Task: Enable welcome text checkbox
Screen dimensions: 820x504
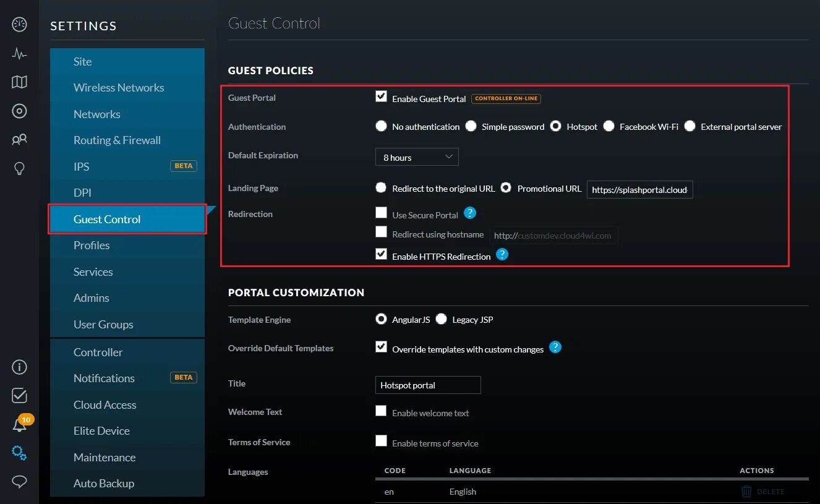Action: [381, 411]
